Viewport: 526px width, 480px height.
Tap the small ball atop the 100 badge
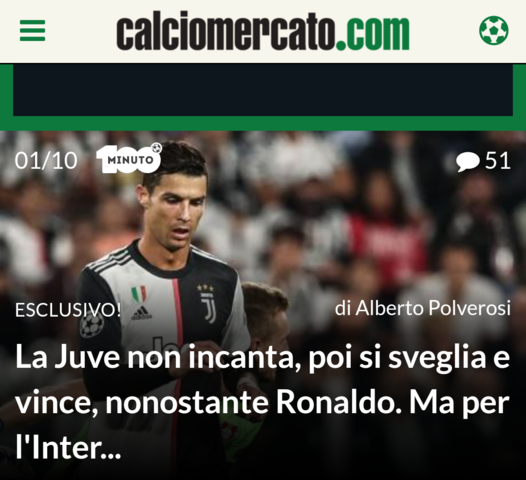pos(156,148)
